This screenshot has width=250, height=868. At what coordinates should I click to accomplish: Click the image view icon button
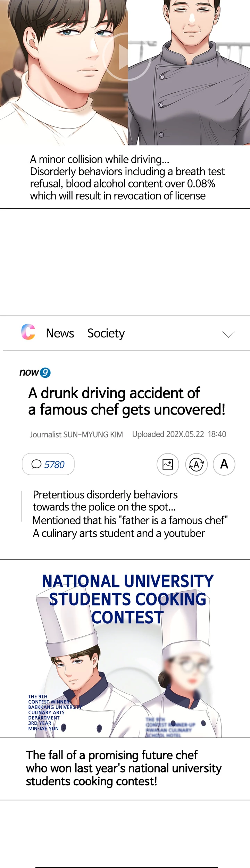tap(168, 464)
